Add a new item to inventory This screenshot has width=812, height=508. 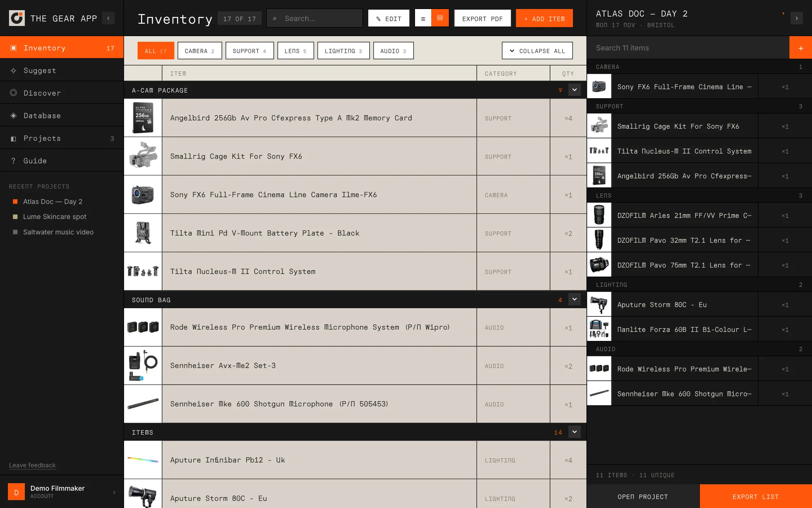pos(544,18)
